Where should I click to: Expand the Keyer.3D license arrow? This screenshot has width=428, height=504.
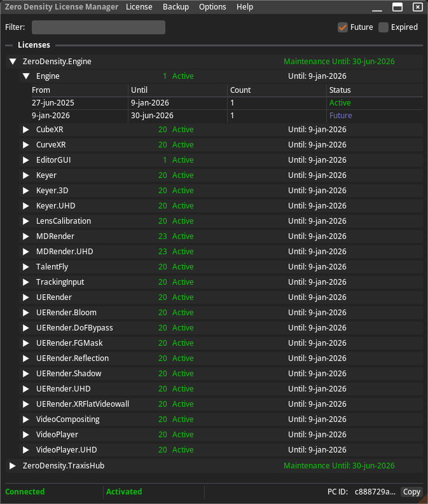tap(26, 191)
